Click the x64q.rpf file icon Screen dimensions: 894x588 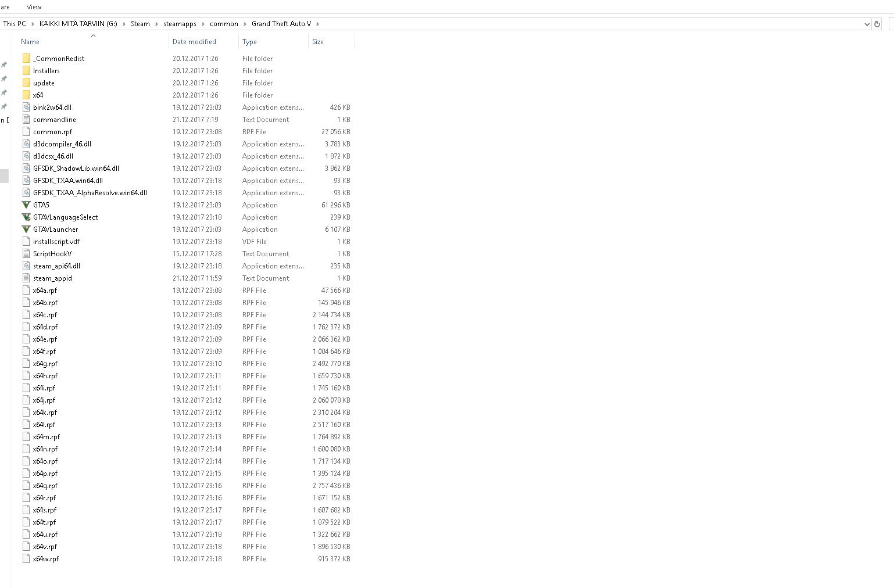pyautogui.click(x=26, y=486)
